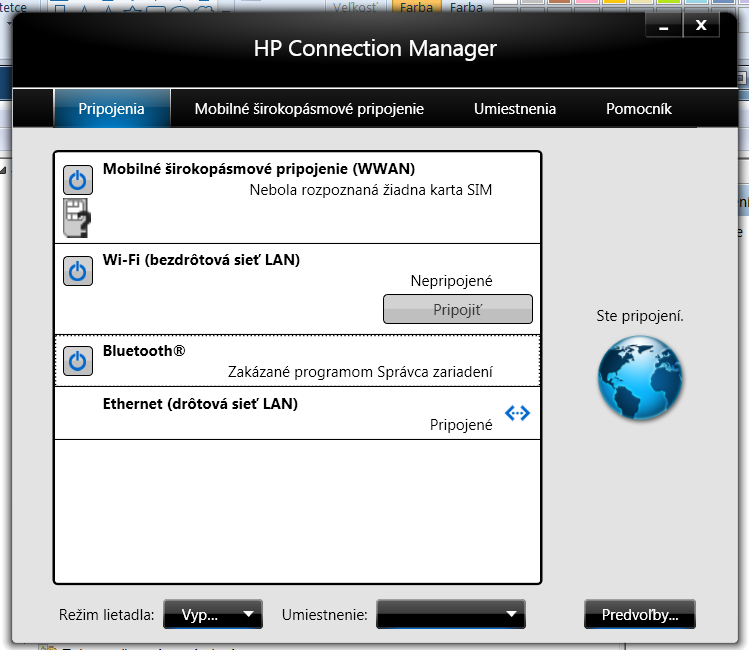Open the Pomocník tab
The width and height of the screenshot is (749, 650).
[x=639, y=109]
